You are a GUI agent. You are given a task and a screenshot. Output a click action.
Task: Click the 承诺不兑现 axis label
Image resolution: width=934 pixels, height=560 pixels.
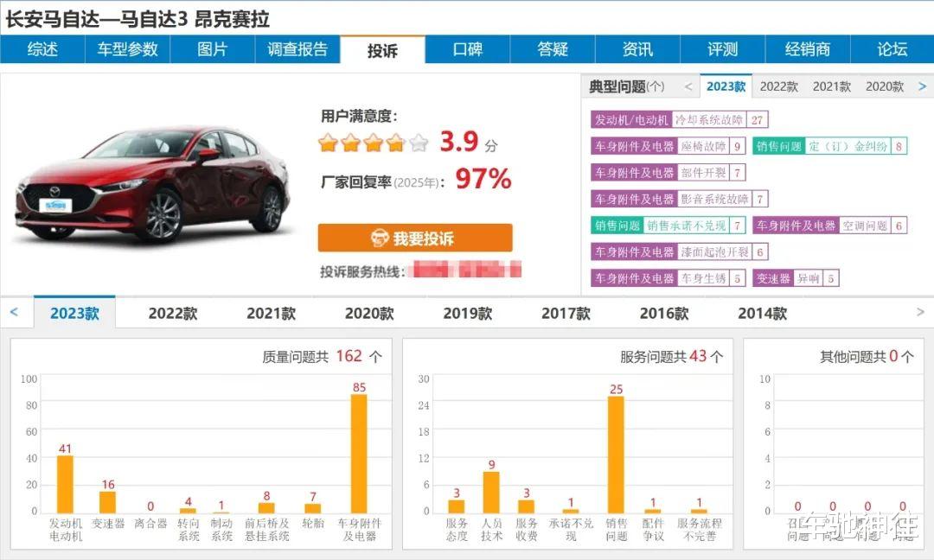(x=571, y=530)
